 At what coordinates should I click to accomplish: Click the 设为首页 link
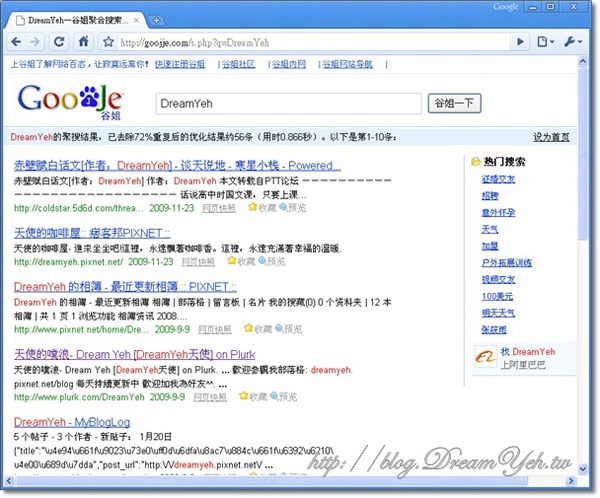coord(551,137)
